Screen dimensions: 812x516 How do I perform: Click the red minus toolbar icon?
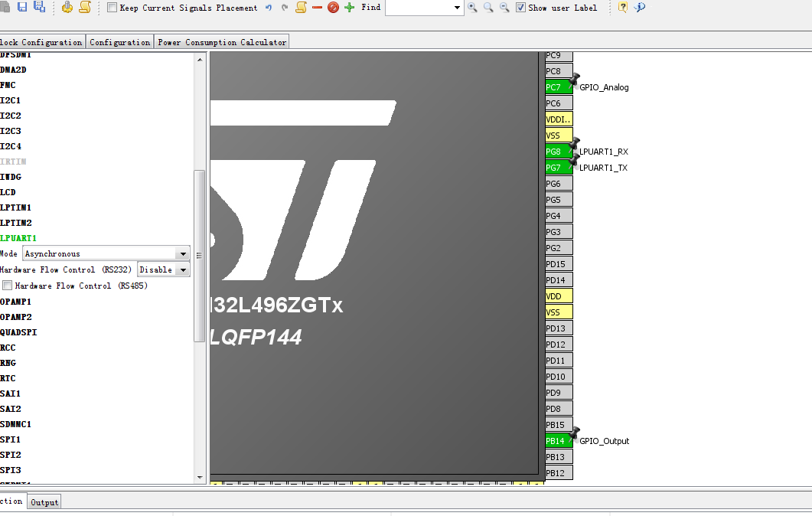click(317, 7)
